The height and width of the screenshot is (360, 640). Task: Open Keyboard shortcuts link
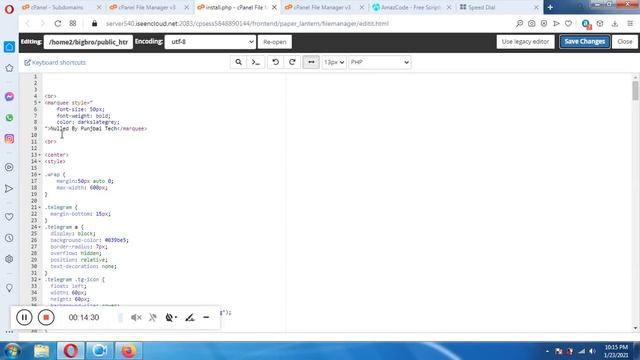tap(55, 62)
